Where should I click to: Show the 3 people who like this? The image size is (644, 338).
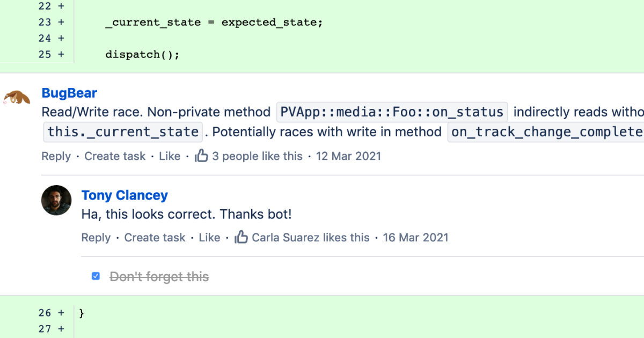pos(257,156)
